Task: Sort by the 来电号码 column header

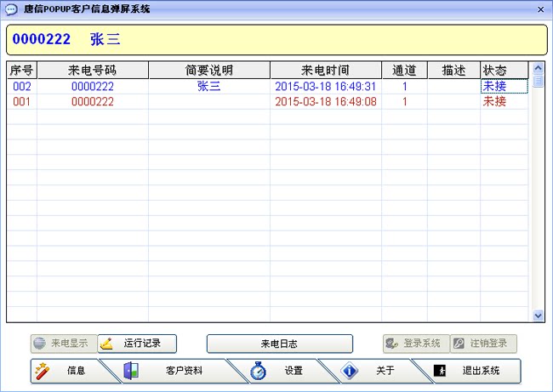Action: tap(93, 70)
